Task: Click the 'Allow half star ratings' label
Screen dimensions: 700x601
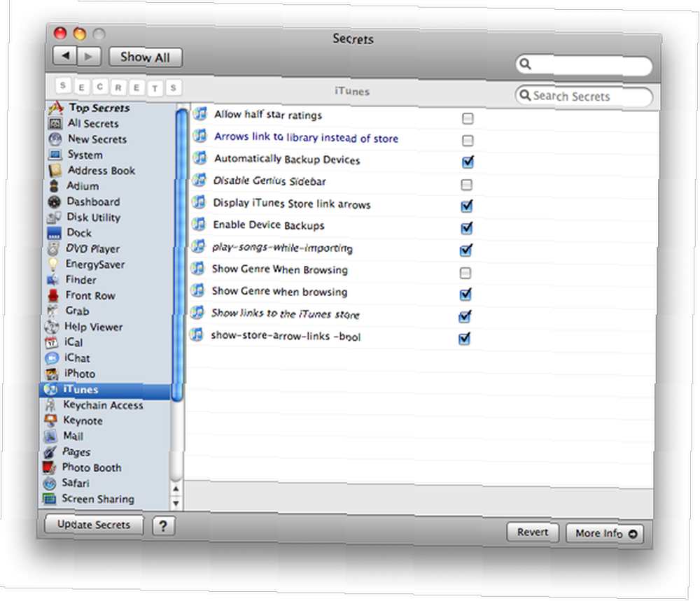Action: coord(268,115)
